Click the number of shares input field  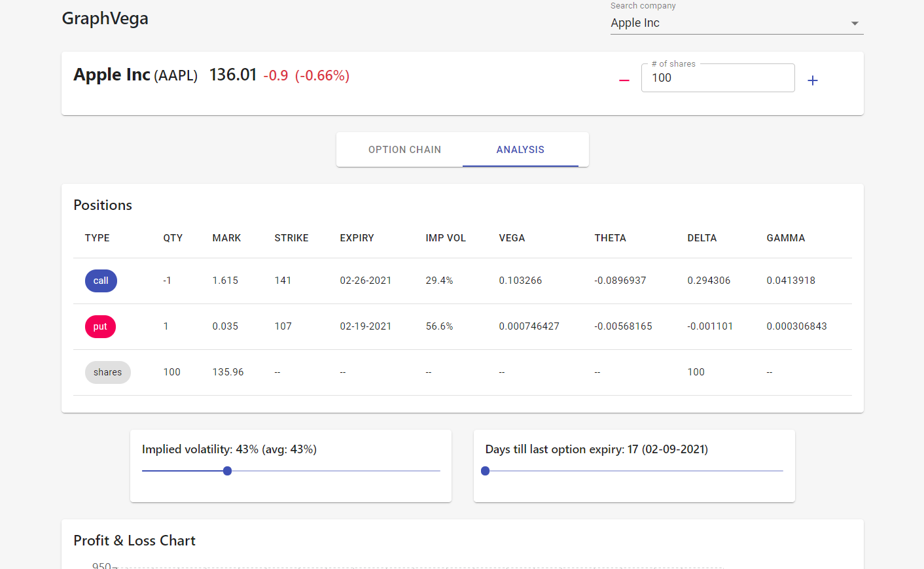click(x=717, y=78)
